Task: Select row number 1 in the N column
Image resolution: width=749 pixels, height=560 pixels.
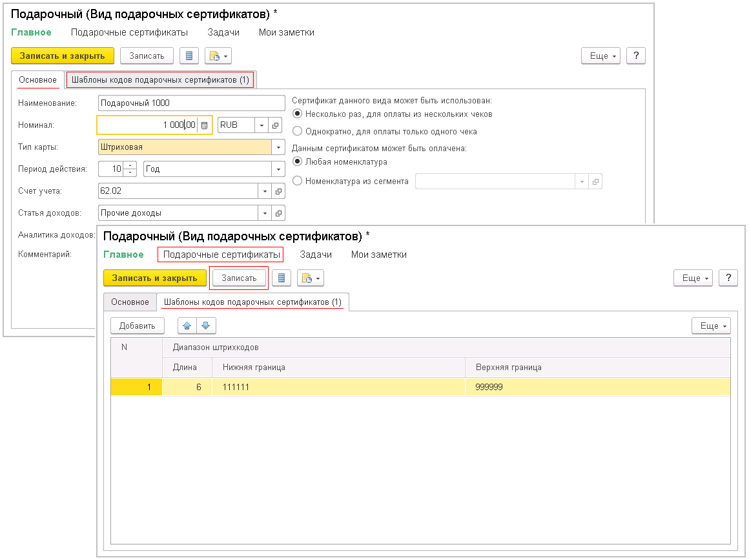Action: pos(137,387)
